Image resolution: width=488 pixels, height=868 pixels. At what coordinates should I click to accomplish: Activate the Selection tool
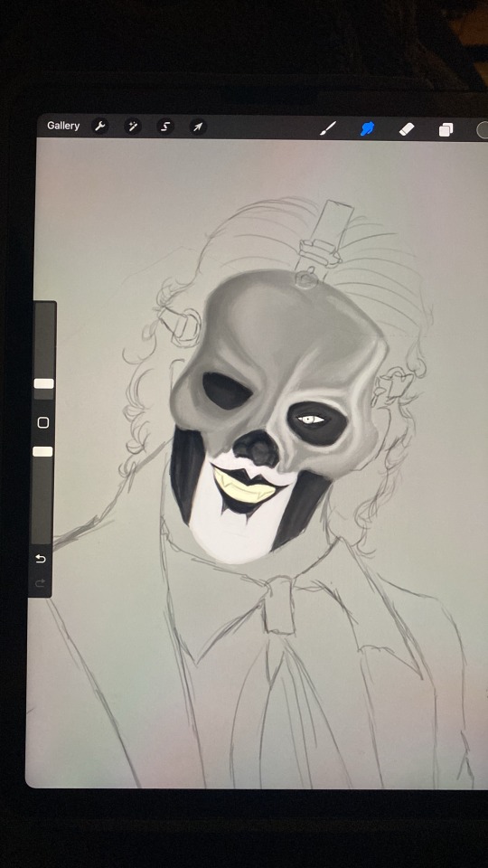coord(164,127)
